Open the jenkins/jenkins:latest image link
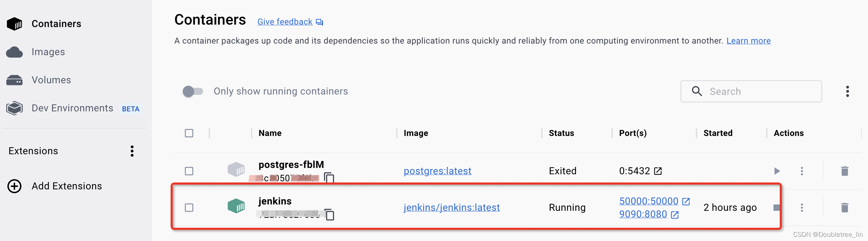This screenshot has width=868, height=241. (x=452, y=208)
